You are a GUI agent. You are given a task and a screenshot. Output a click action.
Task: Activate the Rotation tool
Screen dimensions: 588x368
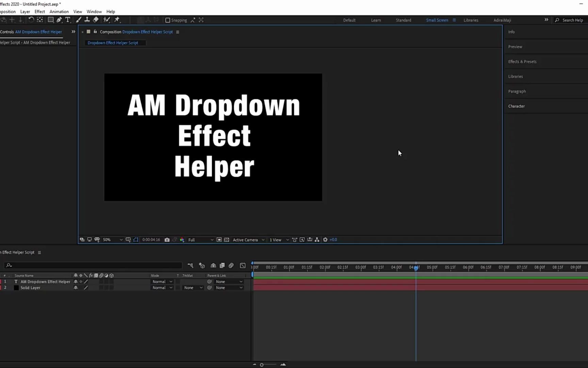pos(31,20)
